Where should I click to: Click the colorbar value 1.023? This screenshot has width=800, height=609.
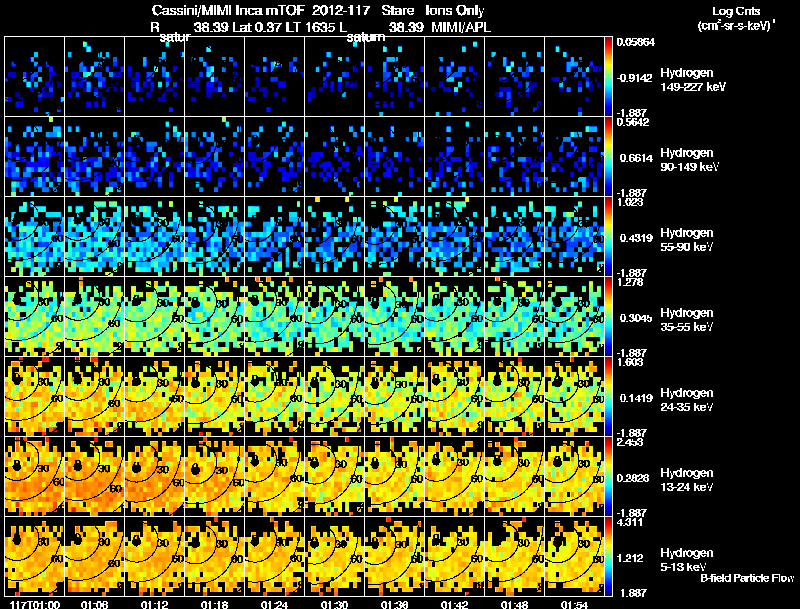pyautogui.click(x=630, y=202)
